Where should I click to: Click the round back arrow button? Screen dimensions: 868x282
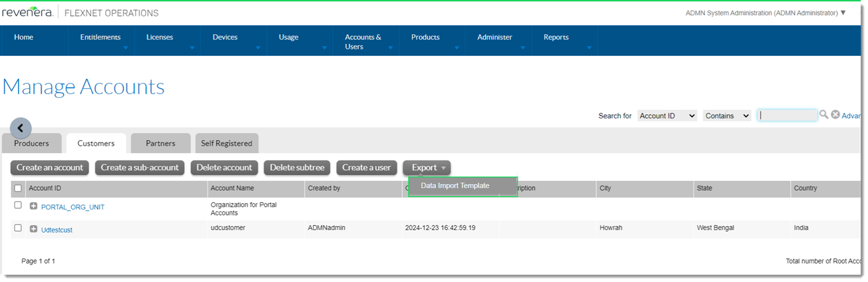(x=20, y=128)
